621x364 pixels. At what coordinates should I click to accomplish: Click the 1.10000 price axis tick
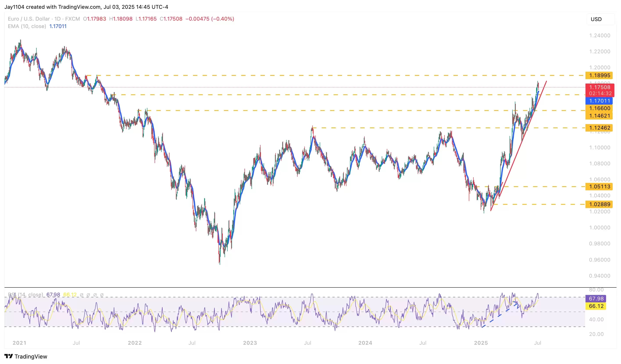click(x=600, y=148)
